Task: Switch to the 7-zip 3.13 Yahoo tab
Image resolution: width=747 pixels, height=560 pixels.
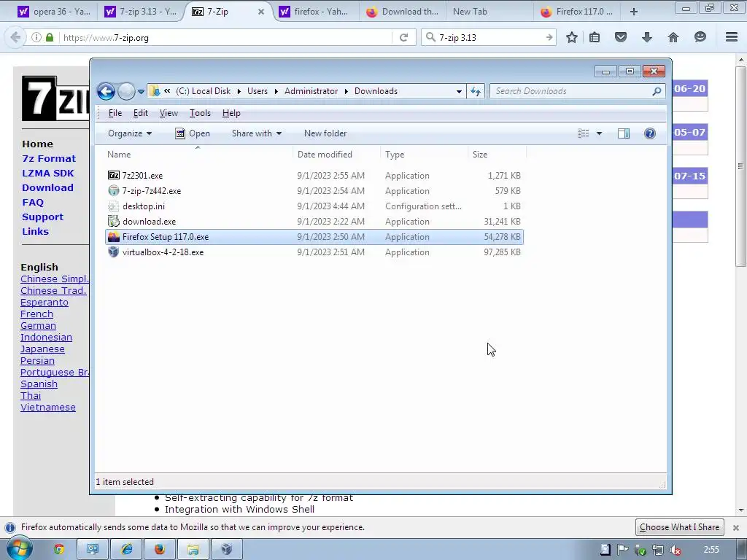Action: tap(141, 12)
